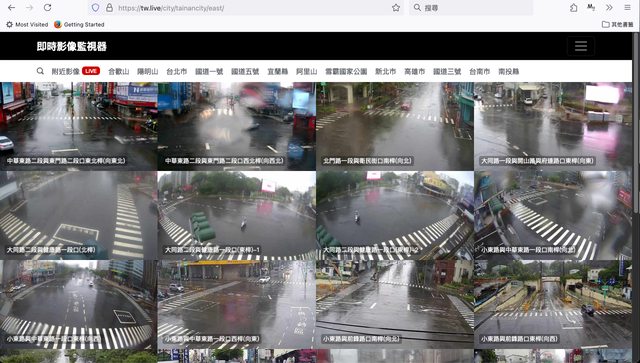Click the padlock site security icon
This screenshot has height=363, width=640.
tap(109, 8)
